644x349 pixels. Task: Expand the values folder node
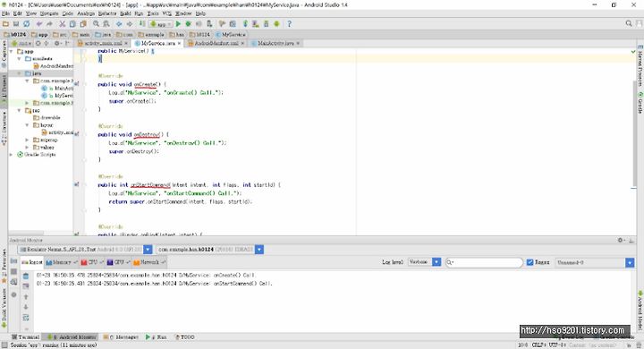click(27, 147)
